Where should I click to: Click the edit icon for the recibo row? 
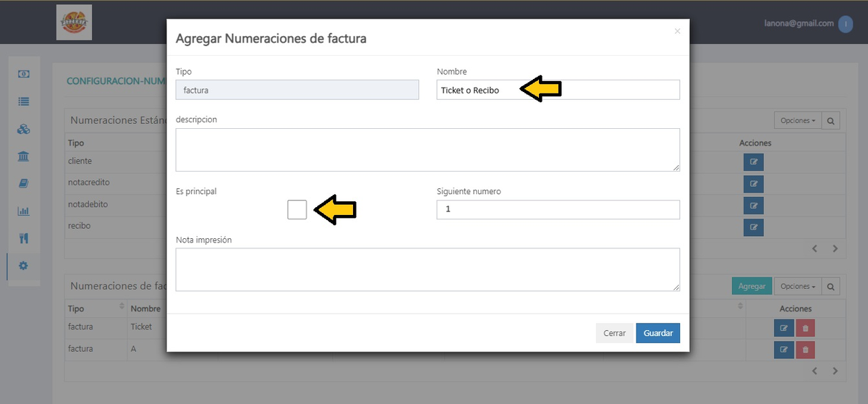tap(753, 227)
